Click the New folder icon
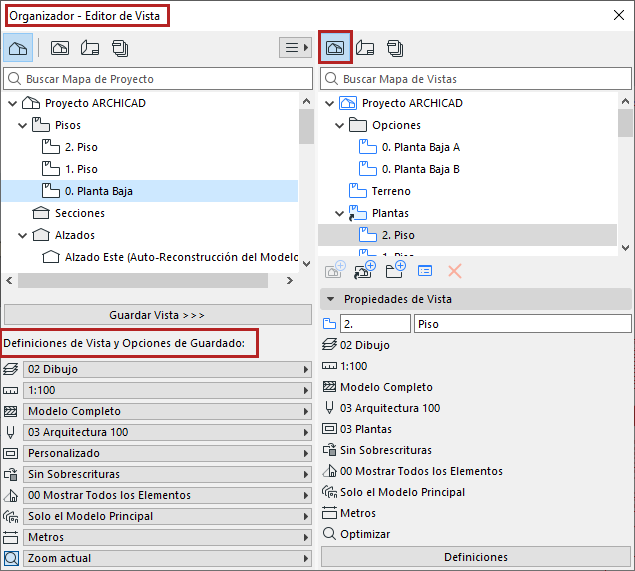Viewport: 635px width, 571px height. click(x=395, y=270)
